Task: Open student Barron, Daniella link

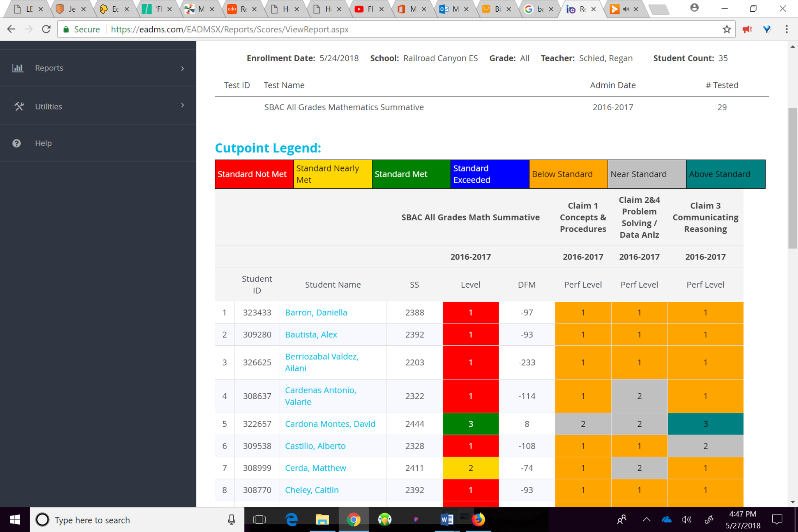Action: click(x=316, y=313)
